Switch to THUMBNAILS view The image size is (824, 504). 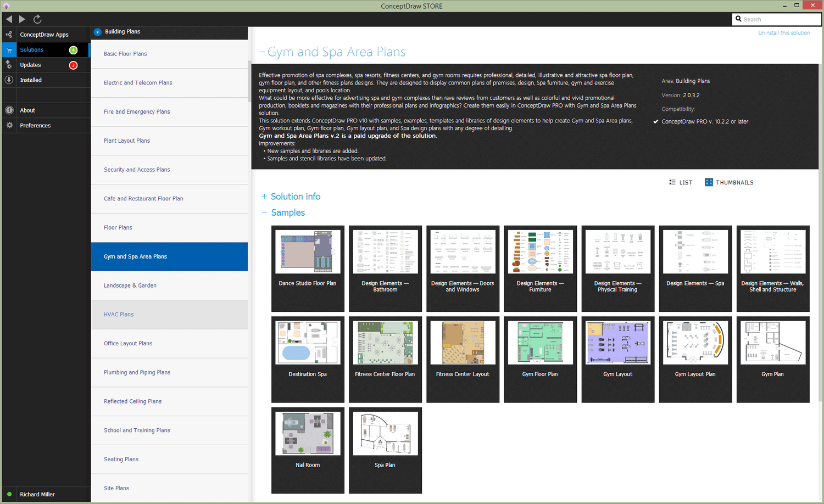point(729,182)
